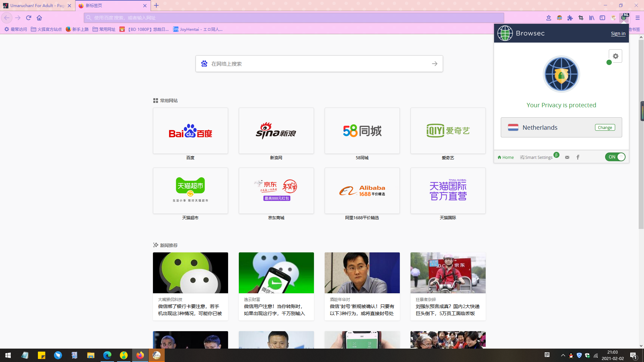Open Windows Security tray icon

(x=587, y=355)
